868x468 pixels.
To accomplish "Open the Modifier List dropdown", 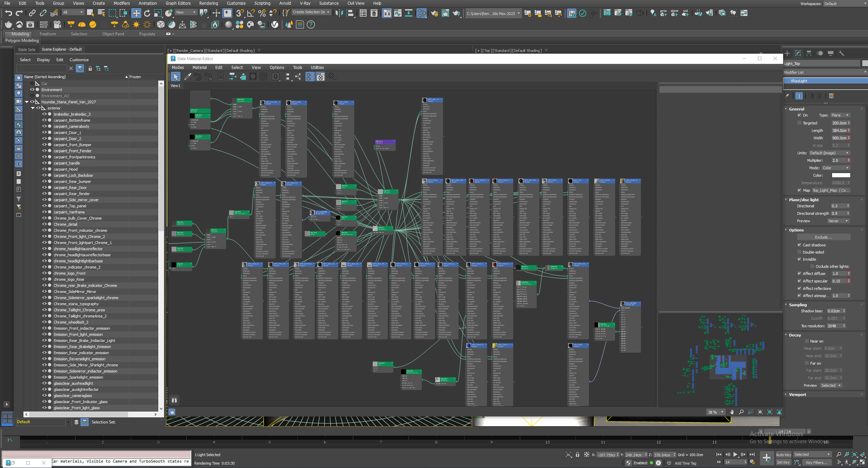I will [x=825, y=72].
